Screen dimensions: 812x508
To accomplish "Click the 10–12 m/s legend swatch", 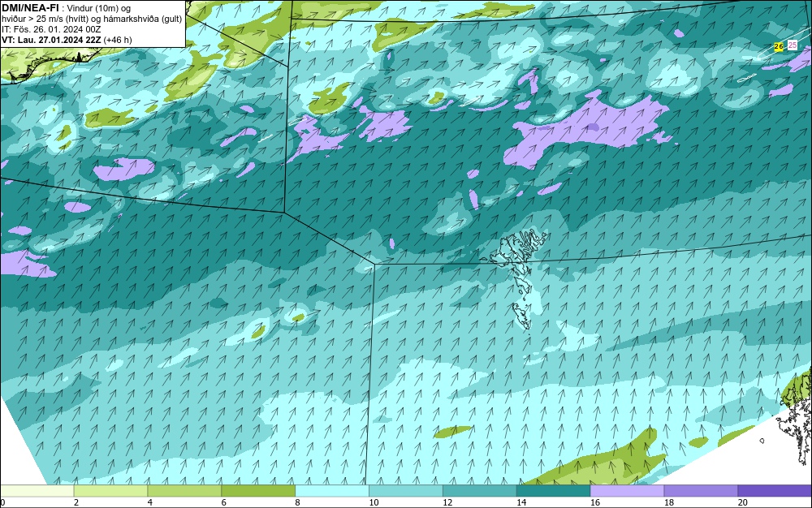I will pos(406,490).
